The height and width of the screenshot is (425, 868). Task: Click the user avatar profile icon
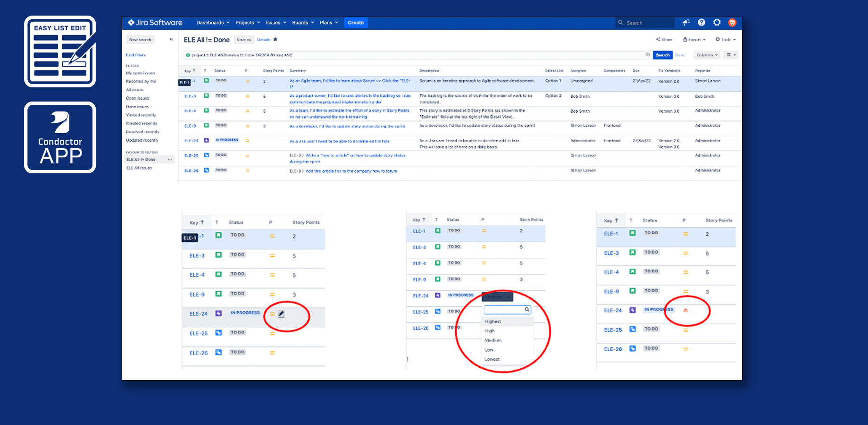coord(733,22)
